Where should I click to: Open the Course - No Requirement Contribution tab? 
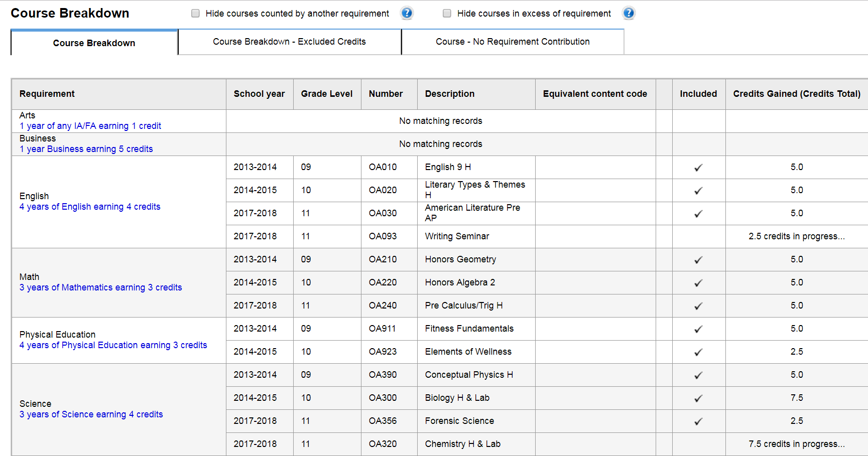pos(513,42)
